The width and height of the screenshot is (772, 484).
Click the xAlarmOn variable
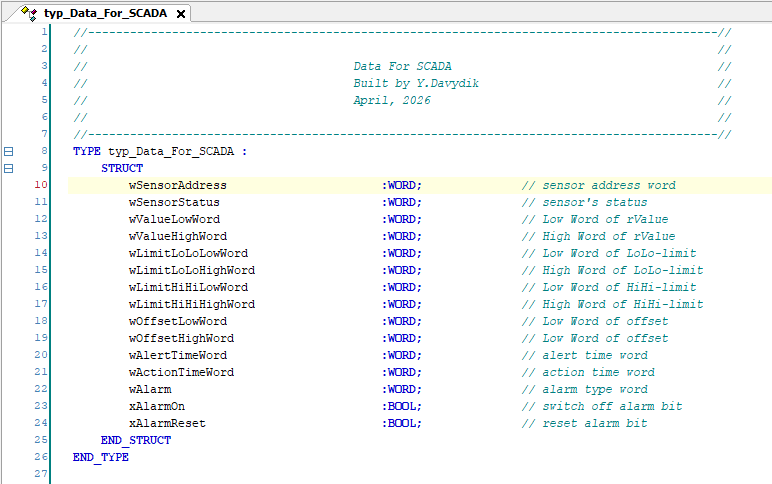click(x=157, y=406)
